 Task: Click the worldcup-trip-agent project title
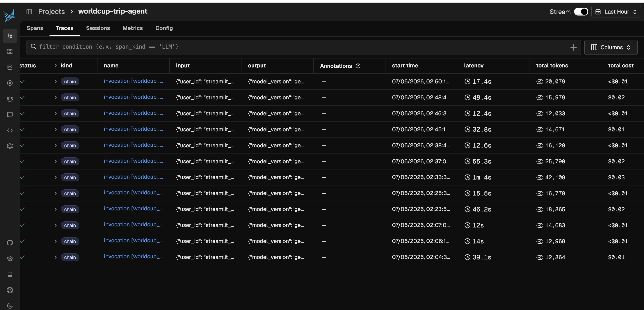(113, 11)
